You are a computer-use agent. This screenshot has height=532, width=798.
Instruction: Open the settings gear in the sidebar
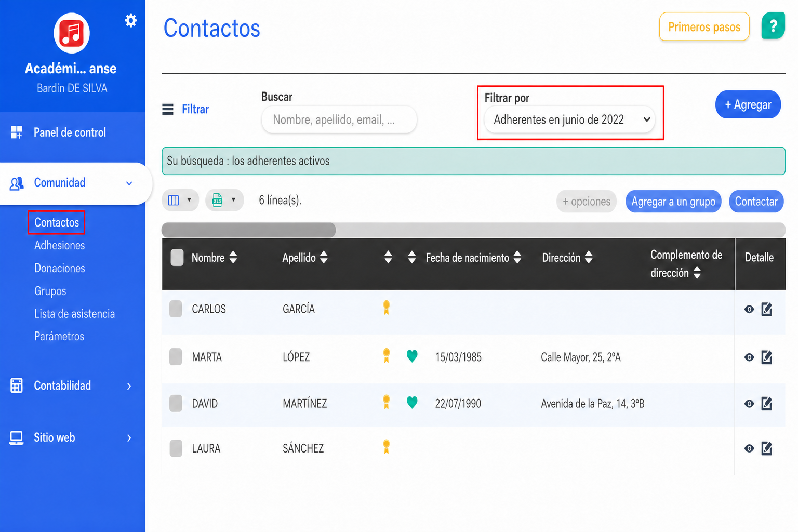pos(131,20)
